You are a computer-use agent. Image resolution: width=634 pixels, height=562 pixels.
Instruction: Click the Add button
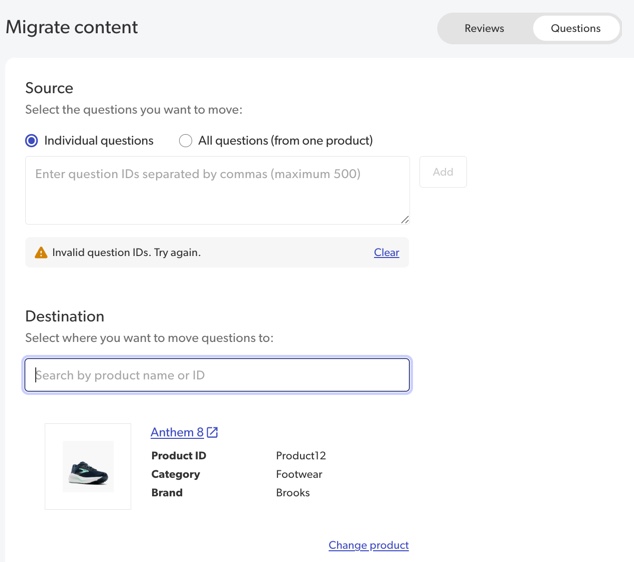click(x=443, y=172)
